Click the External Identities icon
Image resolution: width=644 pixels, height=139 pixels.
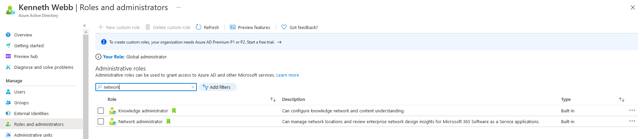pyautogui.click(x=8, y=113)
